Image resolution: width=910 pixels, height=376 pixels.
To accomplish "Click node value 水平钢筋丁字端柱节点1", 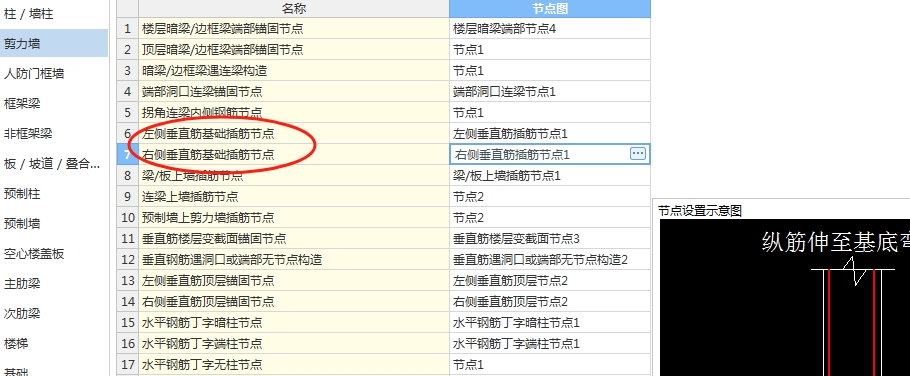I will click(550, 344).
